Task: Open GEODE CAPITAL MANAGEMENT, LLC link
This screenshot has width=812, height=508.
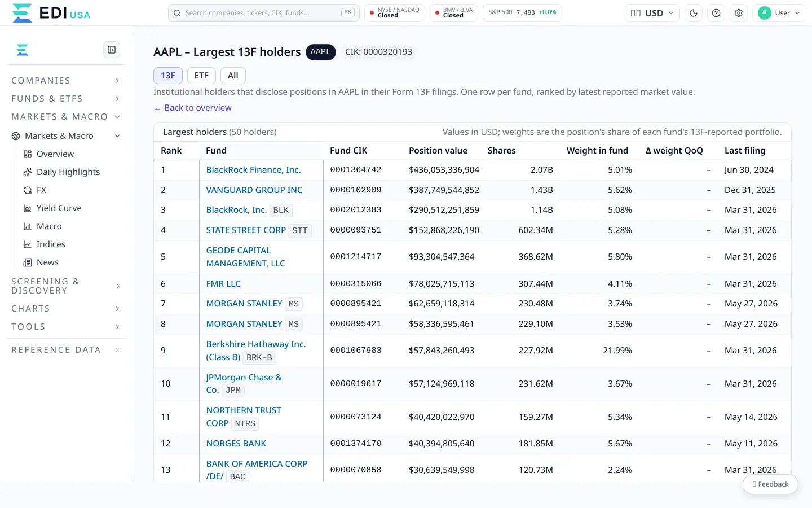Action: (x=246, y=257)
